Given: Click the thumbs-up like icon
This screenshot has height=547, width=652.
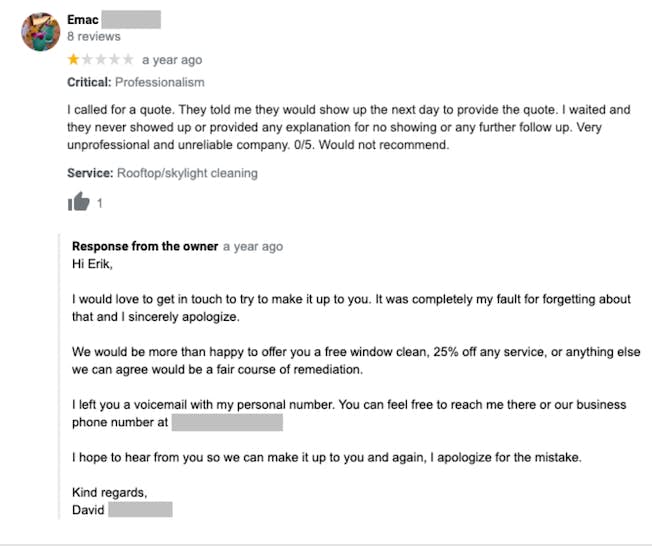Looking at the screenshot, I should (78, 202).
